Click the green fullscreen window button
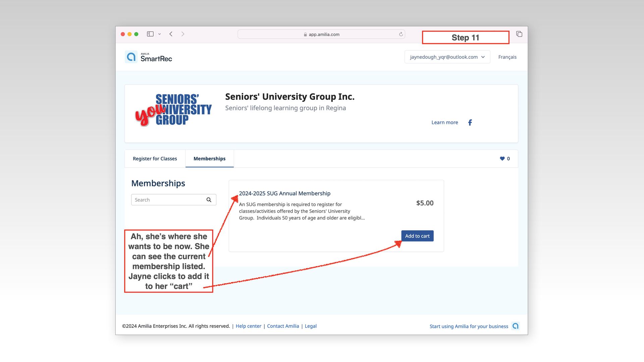The width and height of the screenshot is (644, 362). coord(136,34)
